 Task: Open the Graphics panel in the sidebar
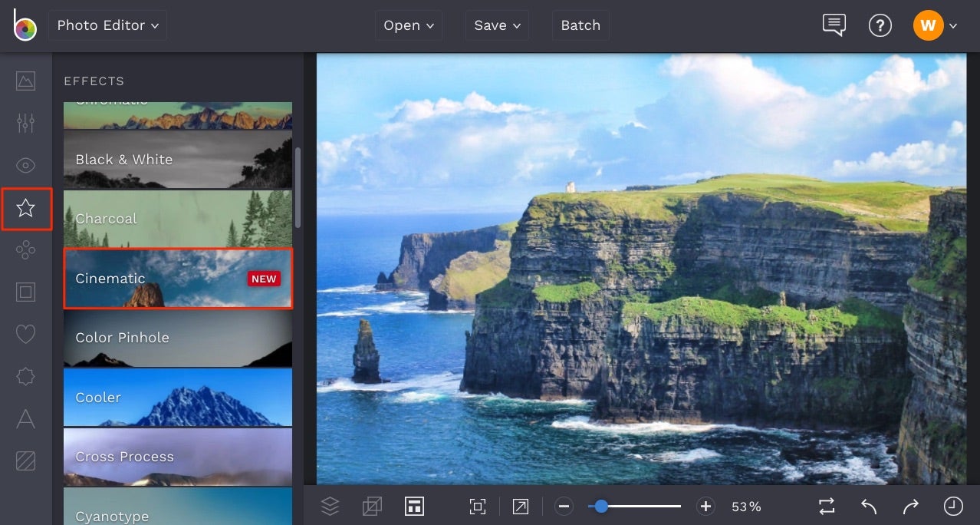(x=25, y=249)
